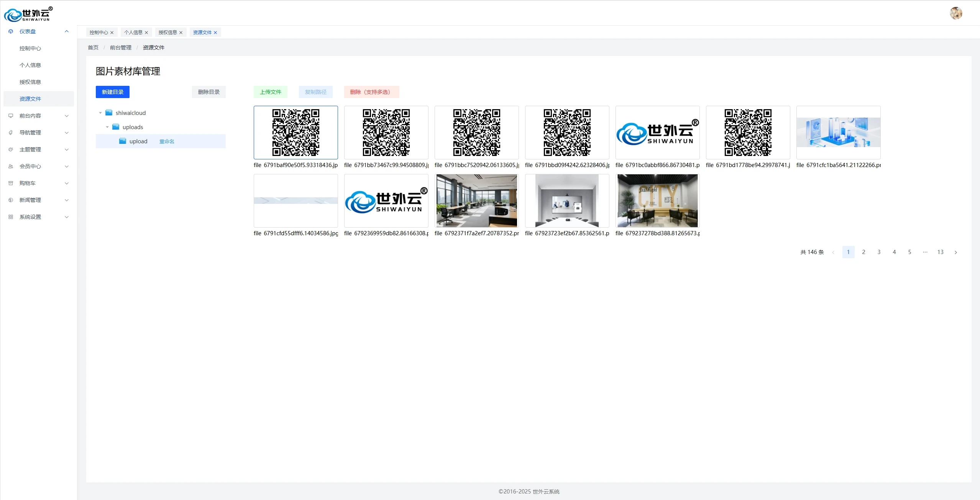Viewport: 980px width, 500px height.
Task: Click the 上传文件 button
Action: pyautogui.click(x=270, y=92)
